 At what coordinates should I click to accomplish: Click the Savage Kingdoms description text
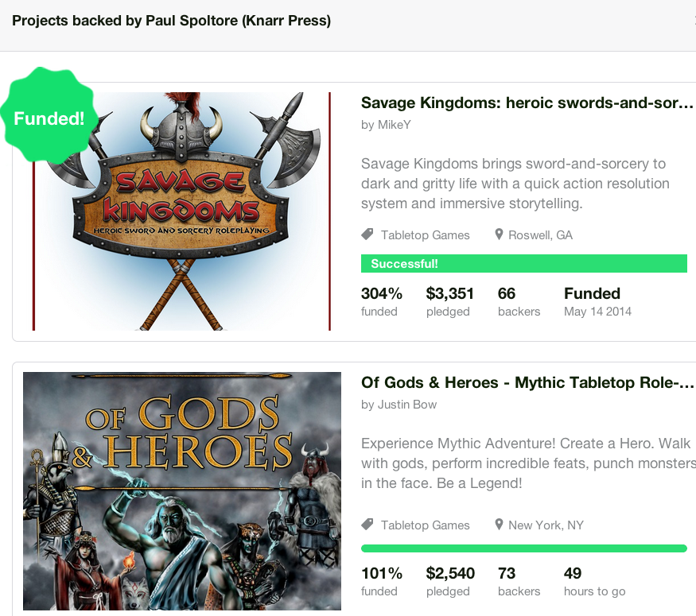(x=515, y=184)
